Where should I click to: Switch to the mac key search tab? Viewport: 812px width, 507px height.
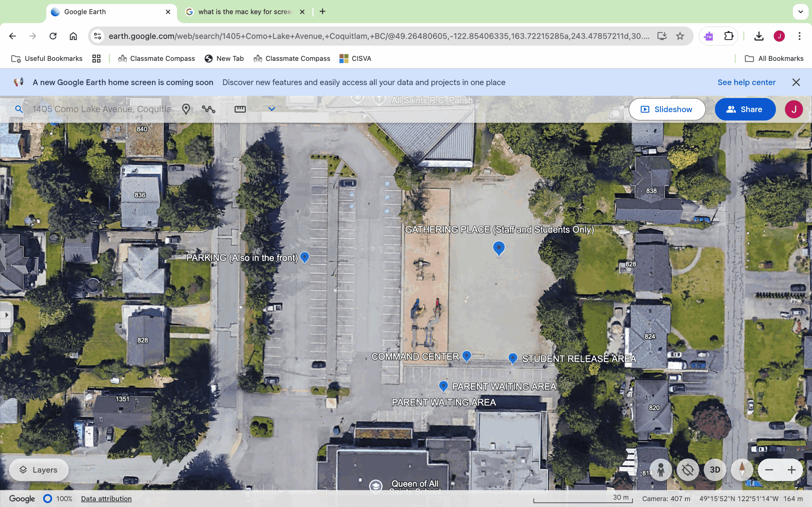(x=245, y=12)
